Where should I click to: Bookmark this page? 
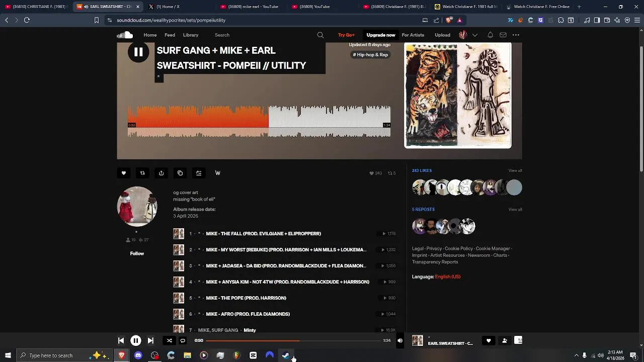[97, 20]
